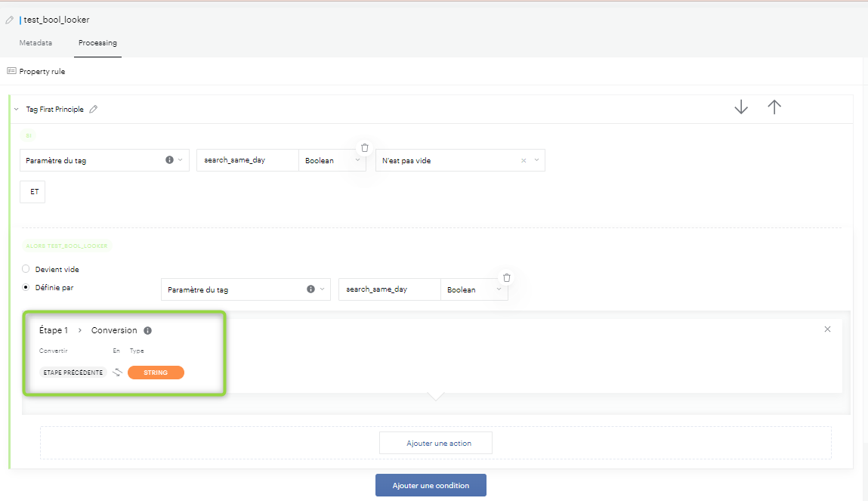Open the Processing tab
Viewport: 868px width, 501px height.
97,43
